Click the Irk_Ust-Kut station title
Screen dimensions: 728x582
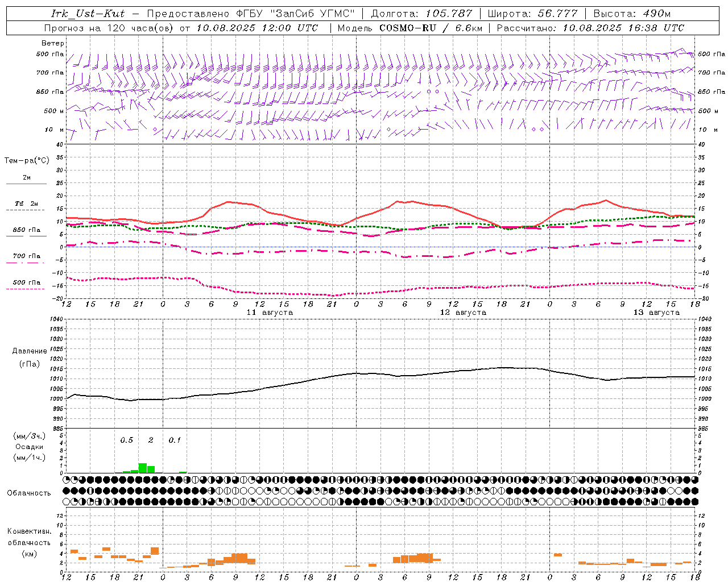click(x=88, y=14)
